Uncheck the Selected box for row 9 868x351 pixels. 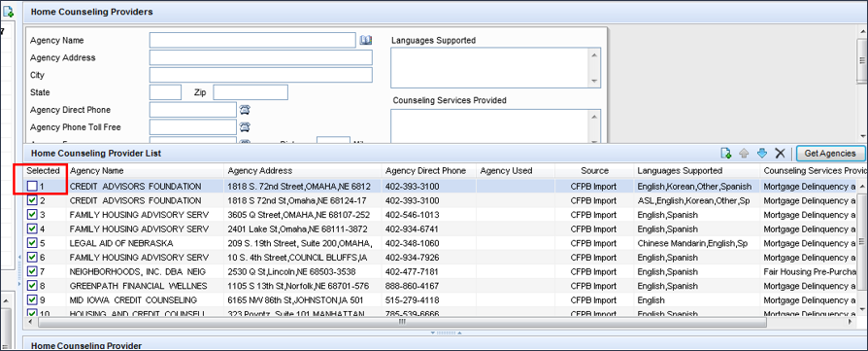(x=32, y=300)
